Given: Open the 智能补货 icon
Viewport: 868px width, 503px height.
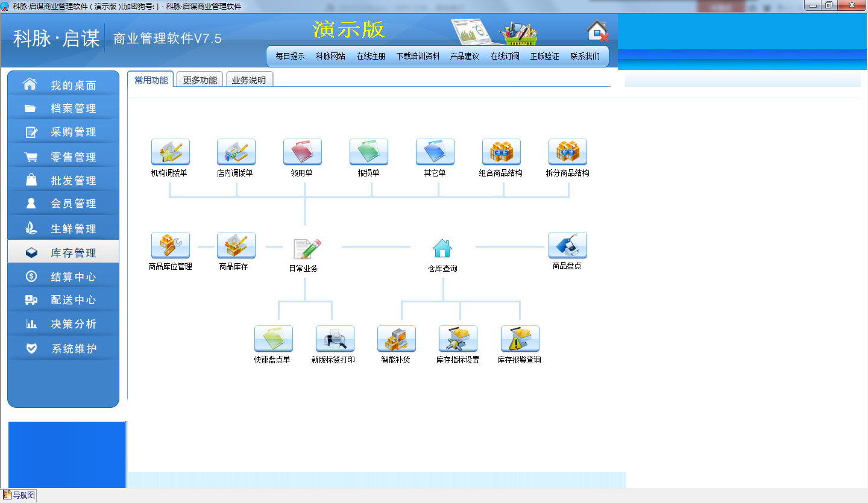Looking at the screenshot, I should coord(397,339).
